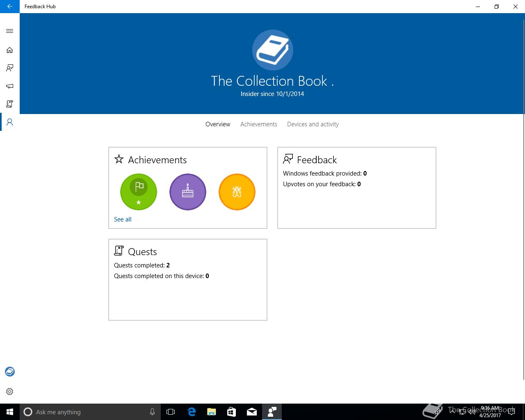Click the account avatar icon near bottom of sidebar
The width and height of the screenshot is (525, 420).
(x=10, y=372)
